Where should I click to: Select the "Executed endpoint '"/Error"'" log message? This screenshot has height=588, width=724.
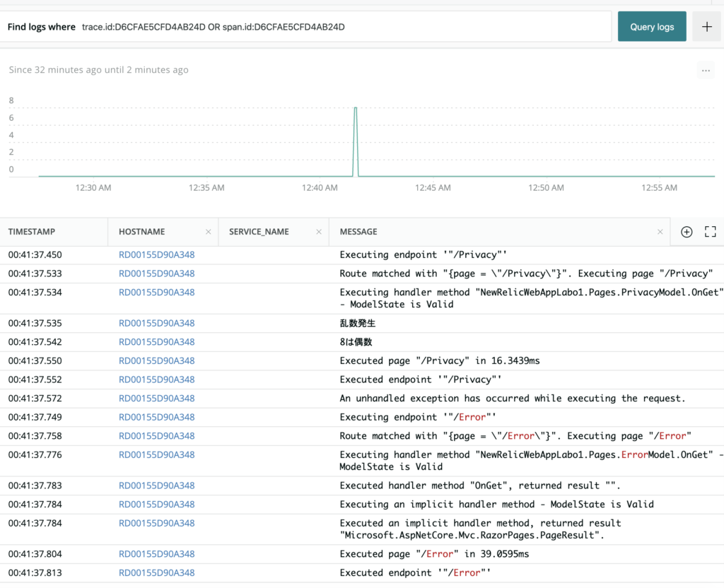coord(415,572)
